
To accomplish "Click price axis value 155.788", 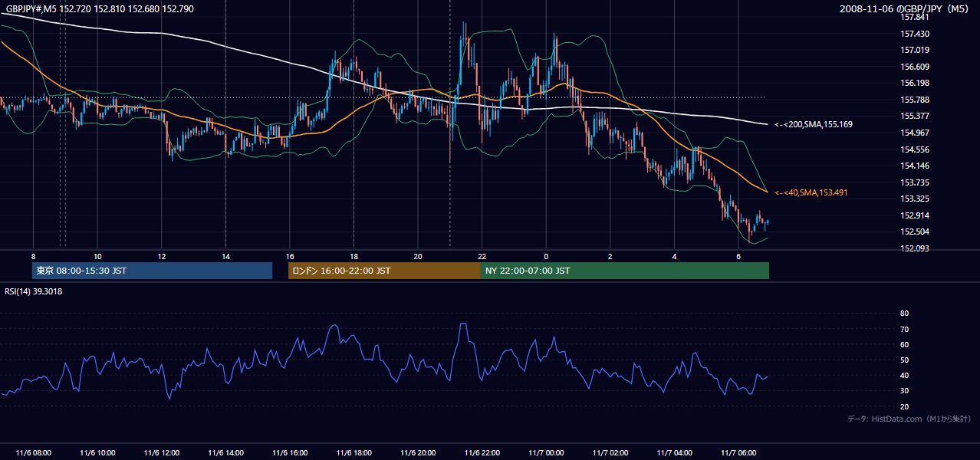I will pos(915,100).
